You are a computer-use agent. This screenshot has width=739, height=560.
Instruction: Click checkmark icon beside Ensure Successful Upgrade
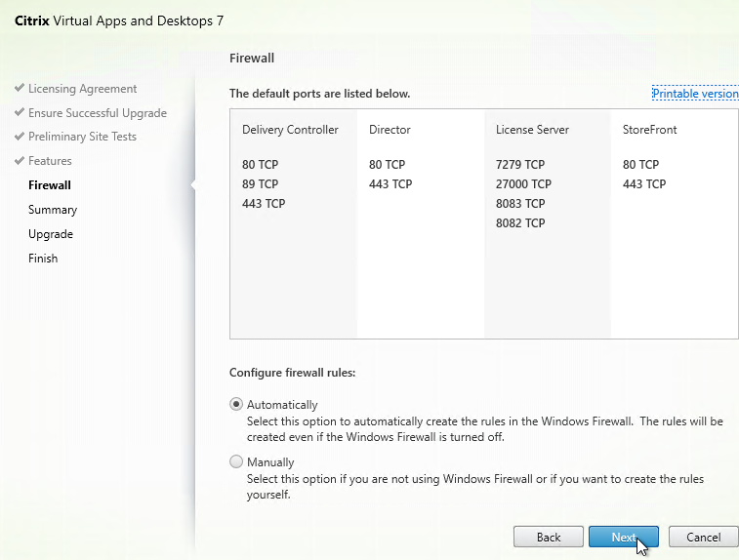pyautogui.click(x=20, y=112)
